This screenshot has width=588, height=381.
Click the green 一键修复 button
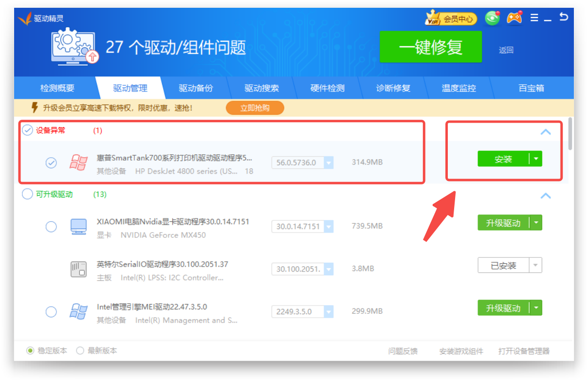pos(430,47)
